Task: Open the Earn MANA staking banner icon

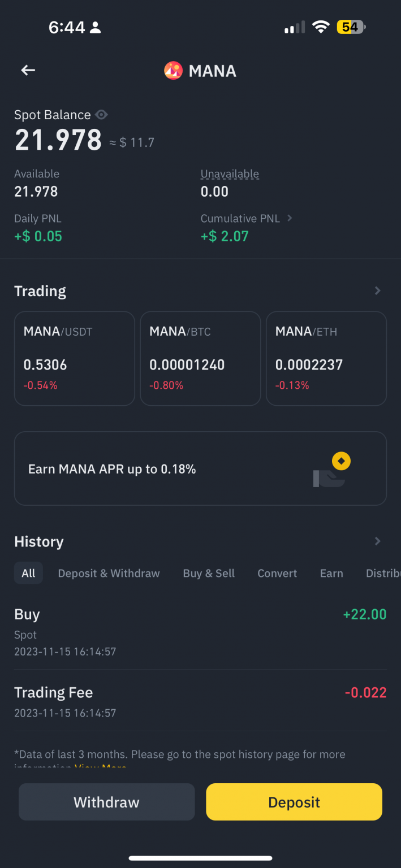Action: point(340,461)
